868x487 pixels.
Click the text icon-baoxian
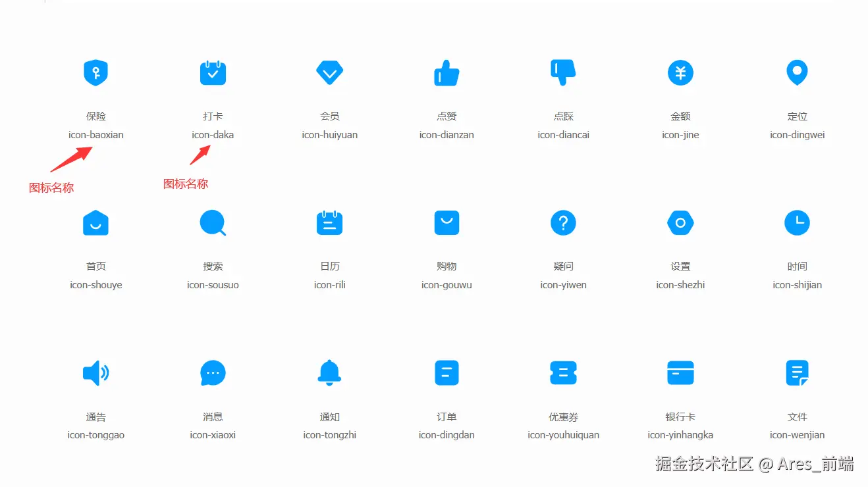(95, 135)
